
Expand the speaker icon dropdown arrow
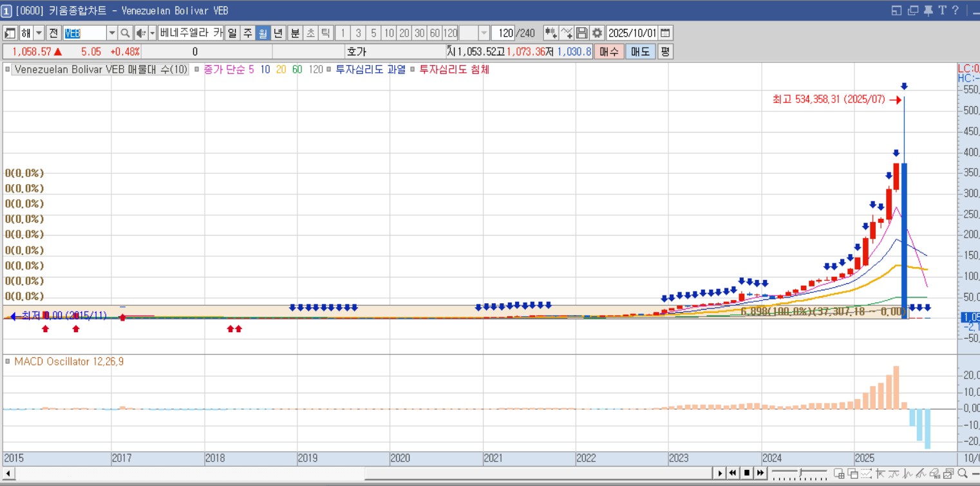(x=152, y=33)
